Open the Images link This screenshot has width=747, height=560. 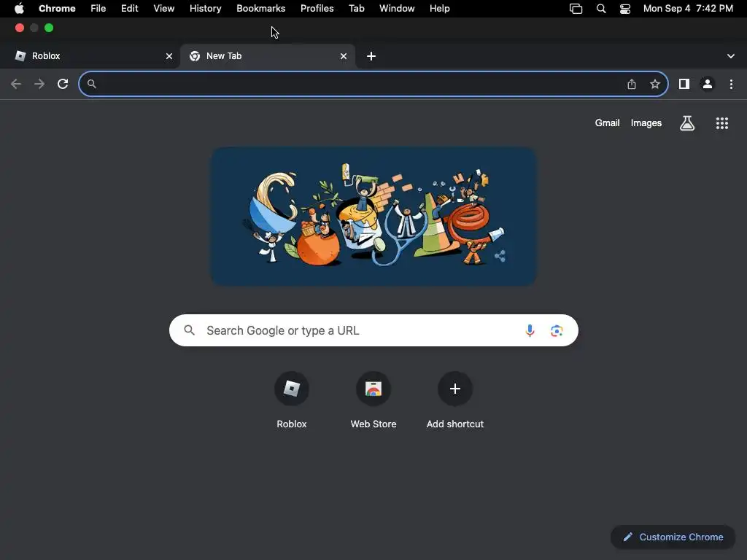[x=646, y=122]
